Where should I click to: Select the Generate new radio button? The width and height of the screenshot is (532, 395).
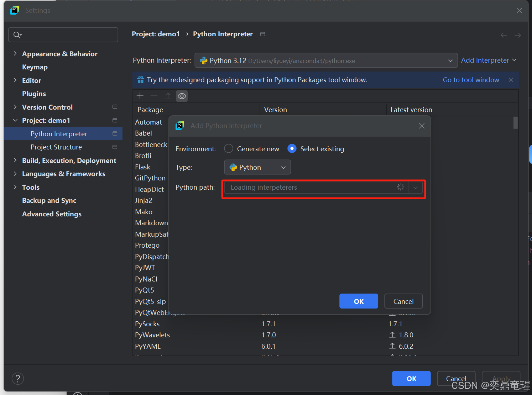(229, 148)
